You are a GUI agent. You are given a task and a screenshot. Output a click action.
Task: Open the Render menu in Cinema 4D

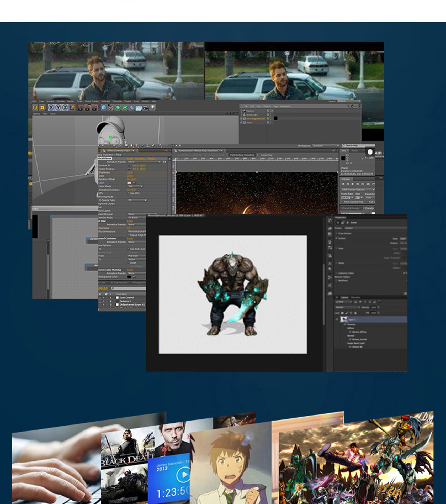pyautogui.click(x=71, y=101)
